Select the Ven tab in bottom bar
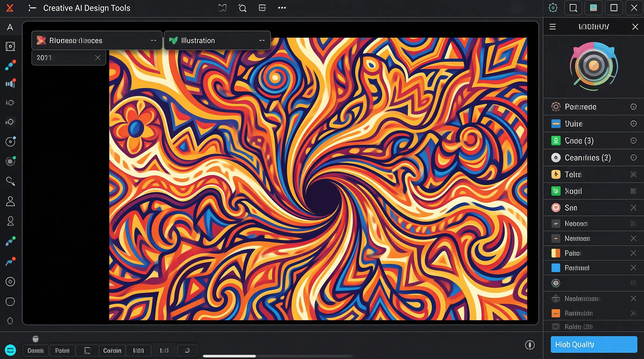The width and height of the screenshot is (644, 359). pos(138,351)
